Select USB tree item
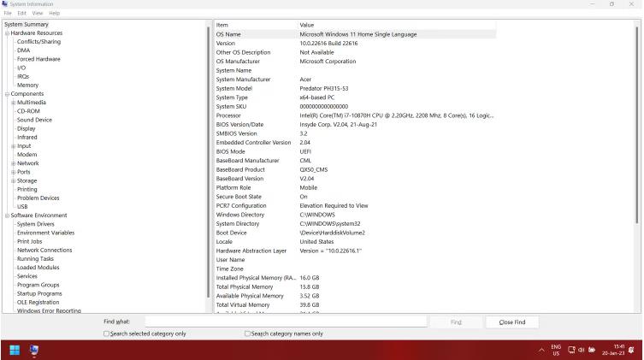 [x=22, y=206]
